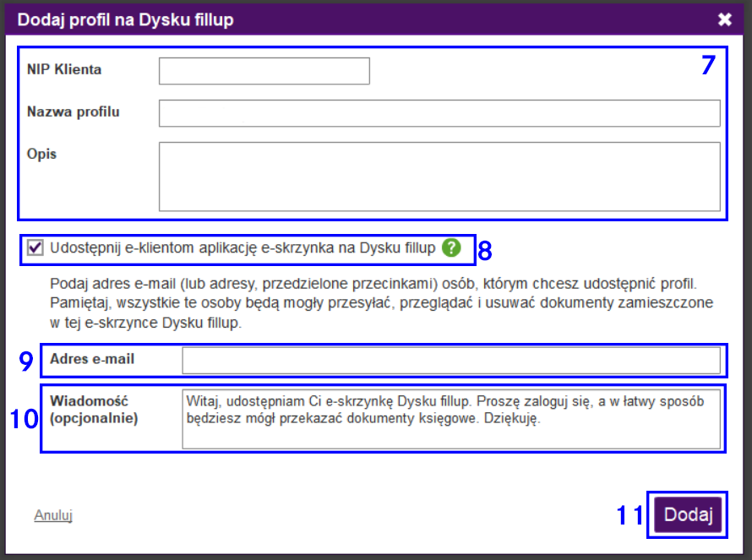
Task: Click the 'NIP Klienta' label
Action: (x=64, y=69)
